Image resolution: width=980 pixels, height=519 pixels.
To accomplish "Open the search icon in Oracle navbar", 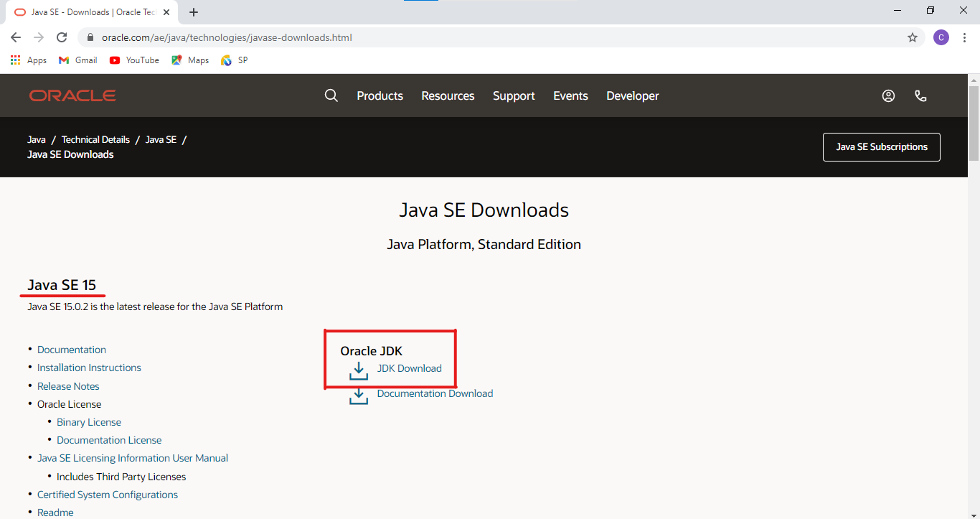I will [331, 95].
